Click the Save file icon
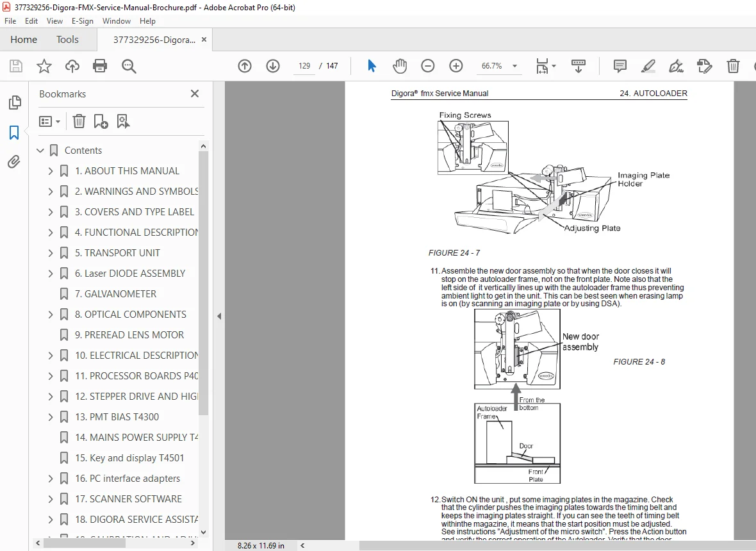Viewport: 756px width, 551px height. [16, 66]
